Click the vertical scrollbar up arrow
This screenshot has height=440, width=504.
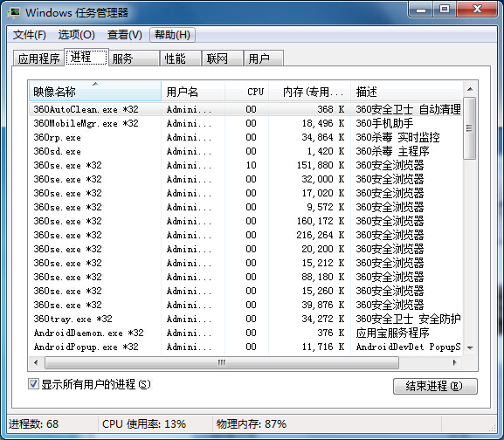click(x=470, y=89)
